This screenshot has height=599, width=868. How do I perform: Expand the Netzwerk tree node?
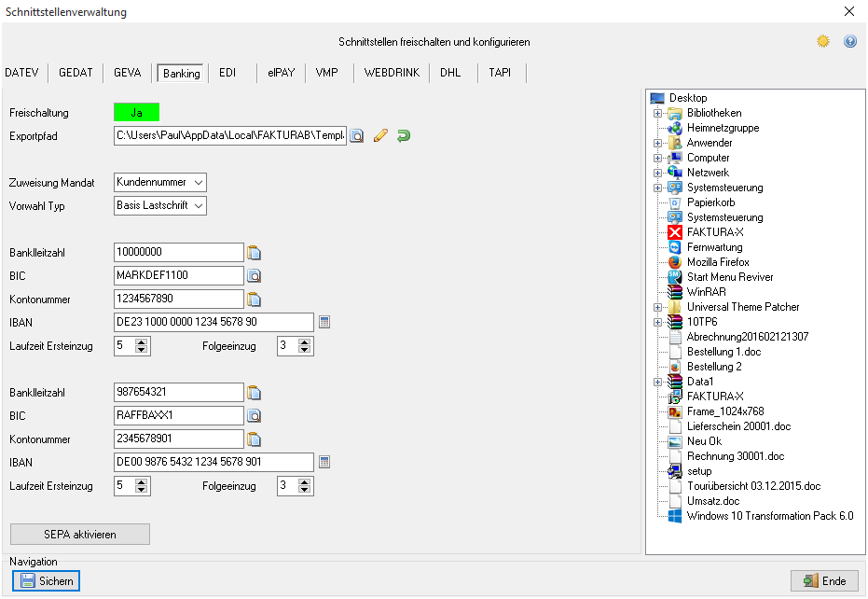click(x=657, y=173)
